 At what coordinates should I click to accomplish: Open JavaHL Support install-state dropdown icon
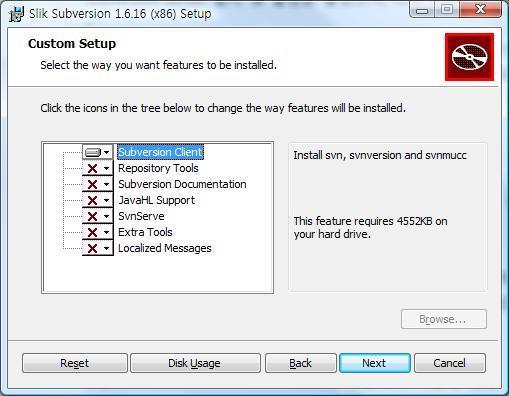98,200
